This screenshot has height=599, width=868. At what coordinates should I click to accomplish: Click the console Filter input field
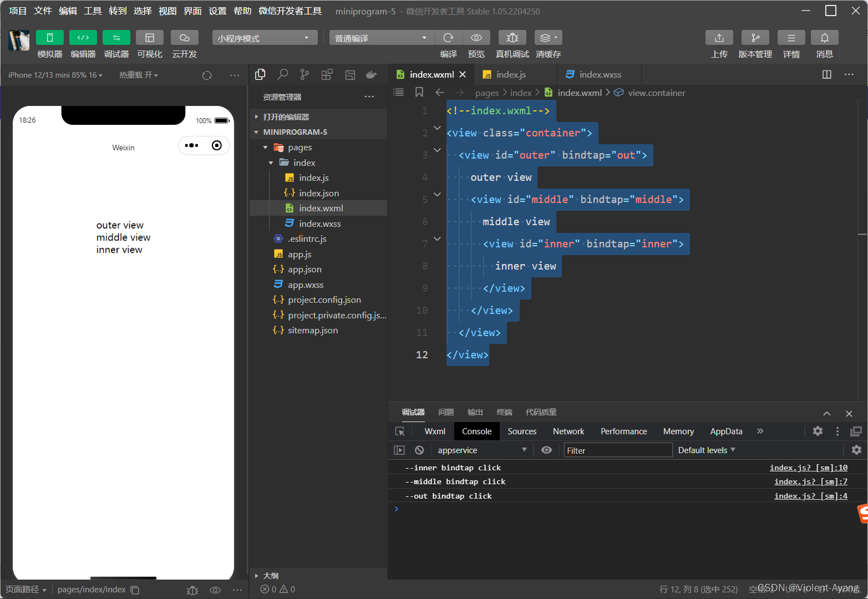[x=617, y=450]
